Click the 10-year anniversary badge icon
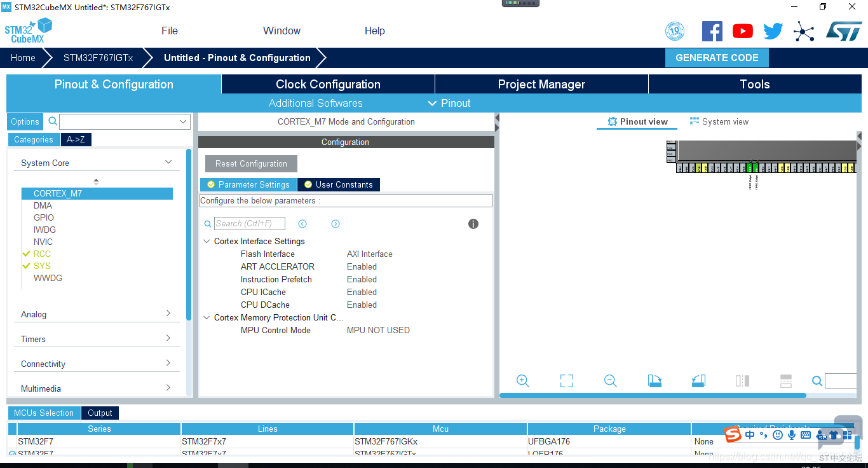 point(675,31)
